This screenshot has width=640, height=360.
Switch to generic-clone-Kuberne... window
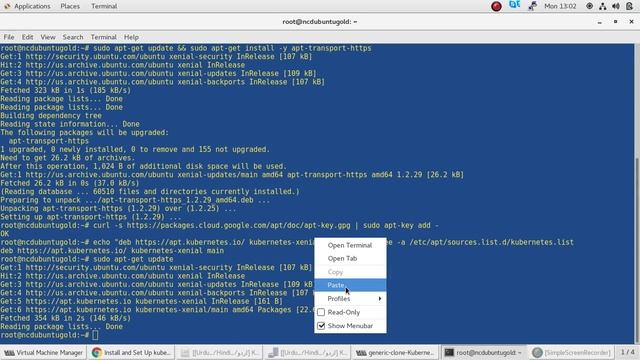point(396,352)
